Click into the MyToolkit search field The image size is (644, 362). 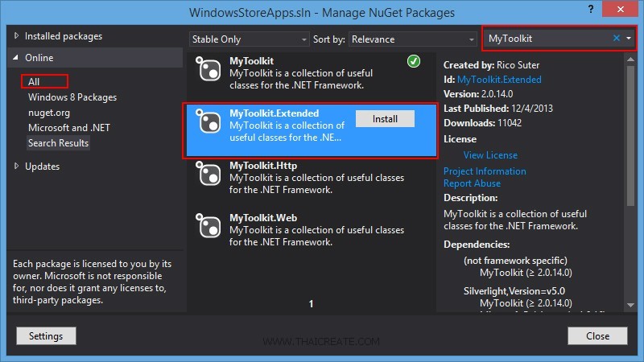(547, 38)
